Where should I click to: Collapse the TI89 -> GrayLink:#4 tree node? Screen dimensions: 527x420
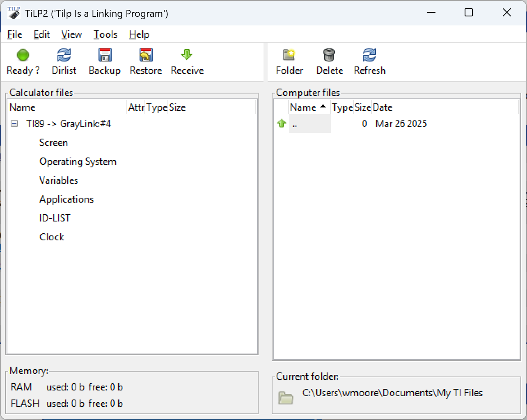[14, 123]
